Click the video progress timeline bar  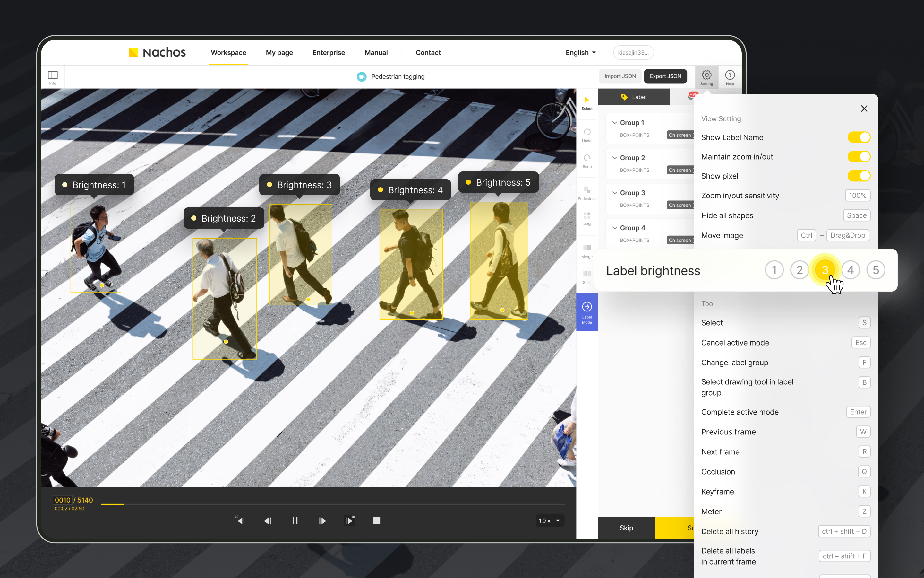[x=332, y=504]
